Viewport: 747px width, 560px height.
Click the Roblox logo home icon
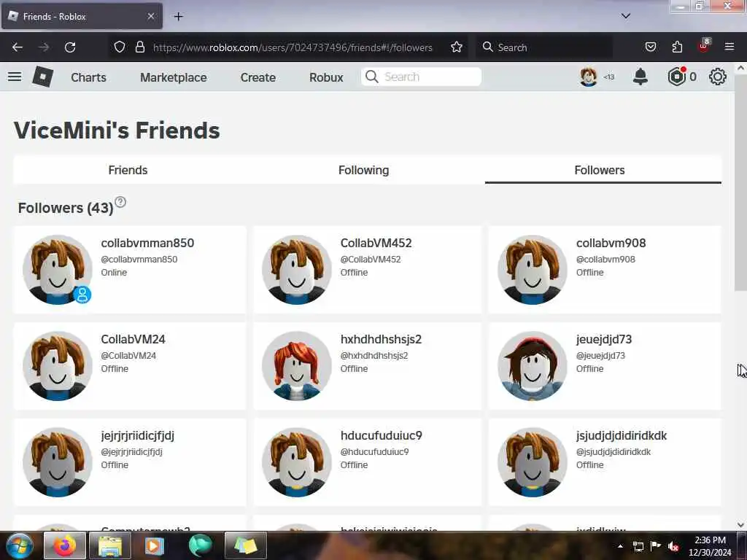pos(42,77)
